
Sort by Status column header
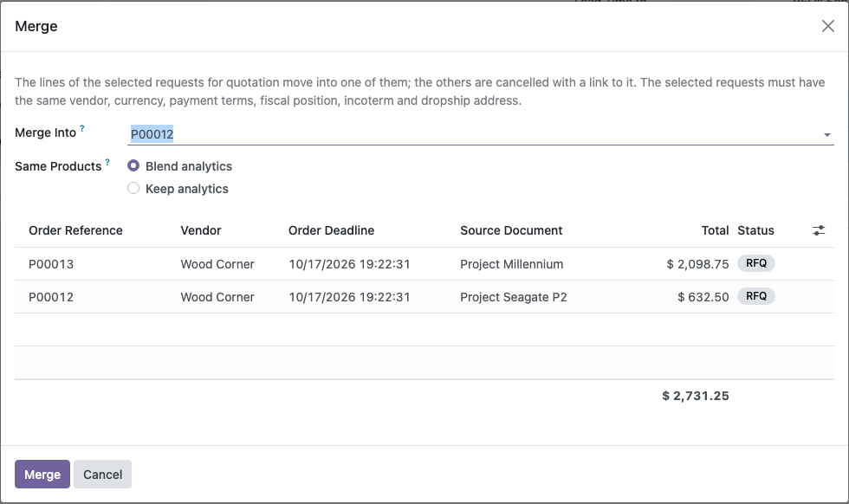point(755,230)
